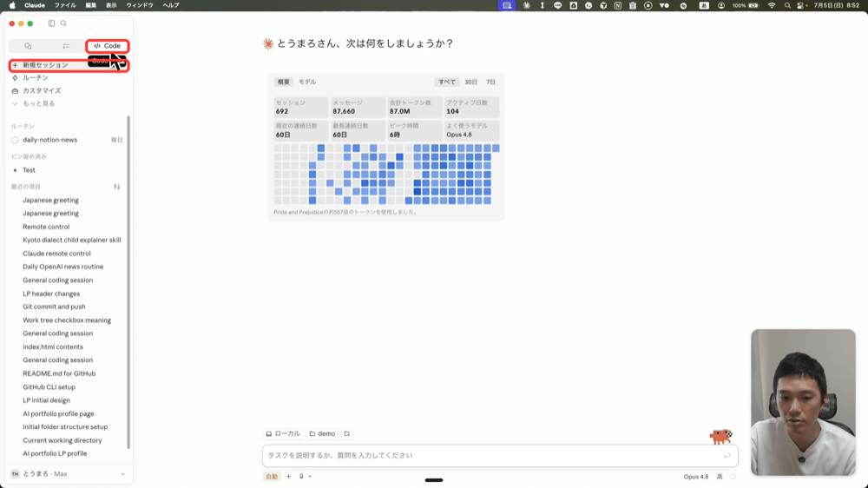Image resolution: width=868 pixels, height=488 pixels.
Task: Click the ピーク時間 6時 card
Action: [x=414, y=130]
